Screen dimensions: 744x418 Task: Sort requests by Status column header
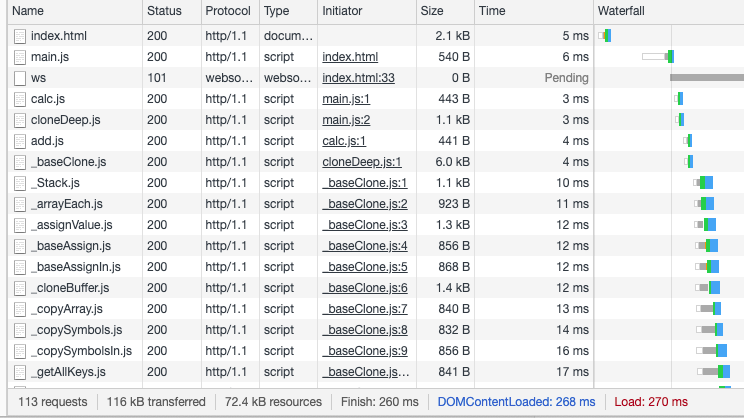[x=164, y=11]
